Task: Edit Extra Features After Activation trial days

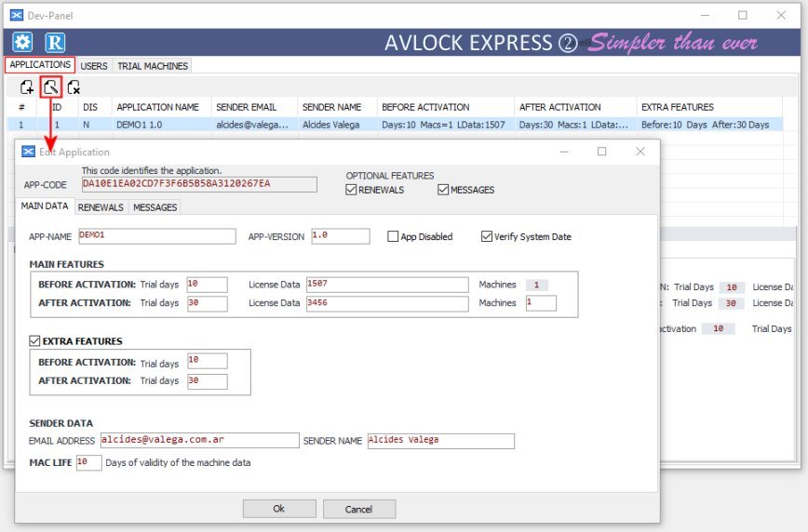Action: [x=208, y=381]
